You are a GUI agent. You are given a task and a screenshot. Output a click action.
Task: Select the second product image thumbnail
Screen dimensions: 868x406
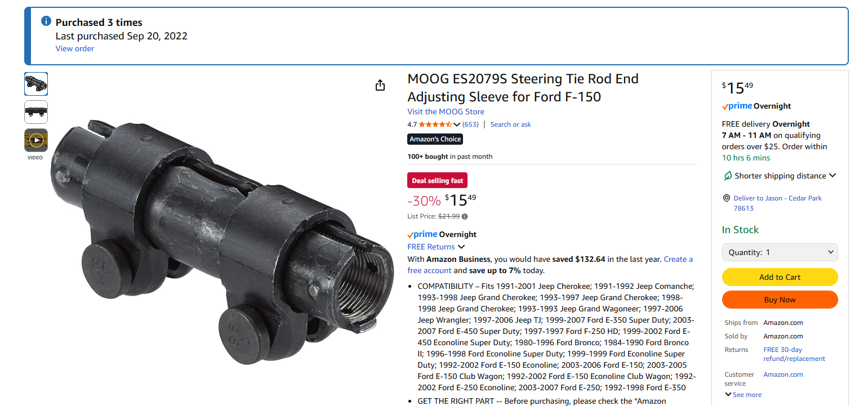pos(36,112)
